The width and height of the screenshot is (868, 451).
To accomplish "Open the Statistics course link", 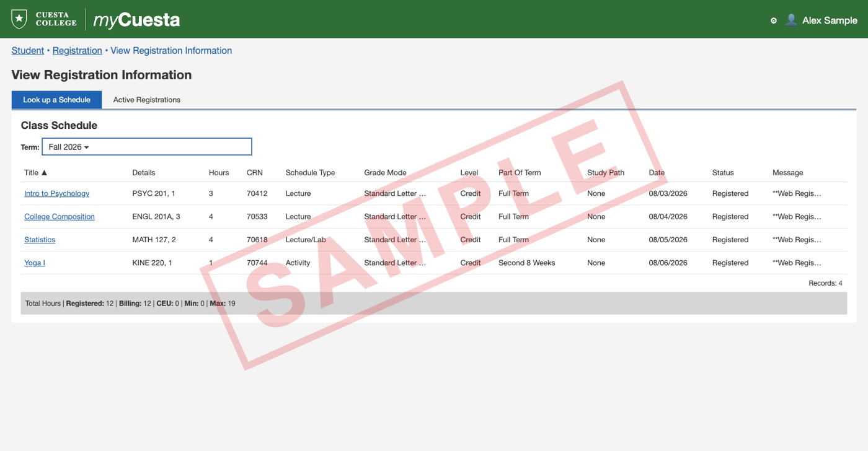I will [40, 240].
